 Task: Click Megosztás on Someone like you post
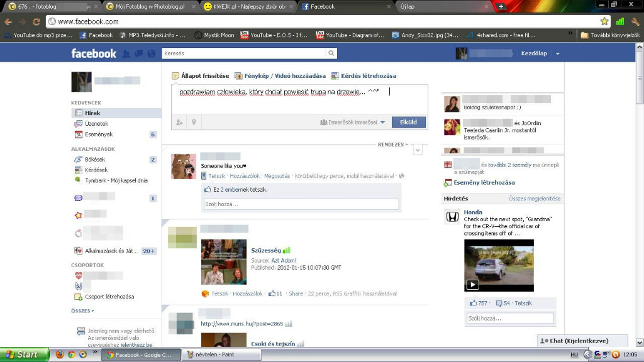click(277, 176)
